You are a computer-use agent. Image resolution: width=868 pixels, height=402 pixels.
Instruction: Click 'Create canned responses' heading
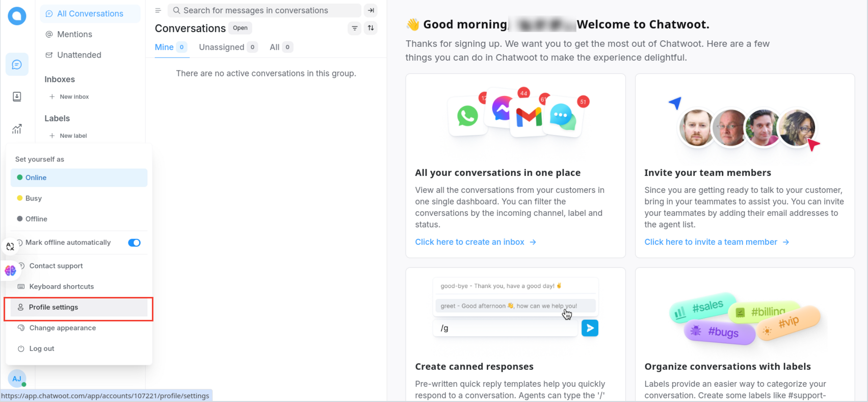point(474,367)
